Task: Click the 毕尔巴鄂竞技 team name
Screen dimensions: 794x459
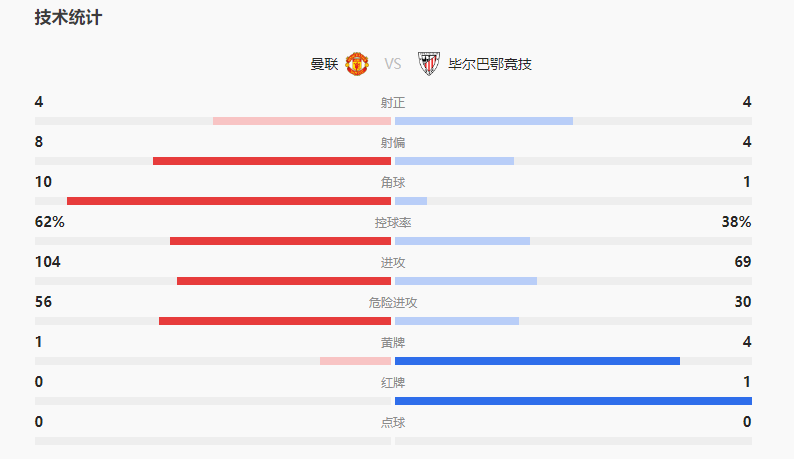Action: 490,65
